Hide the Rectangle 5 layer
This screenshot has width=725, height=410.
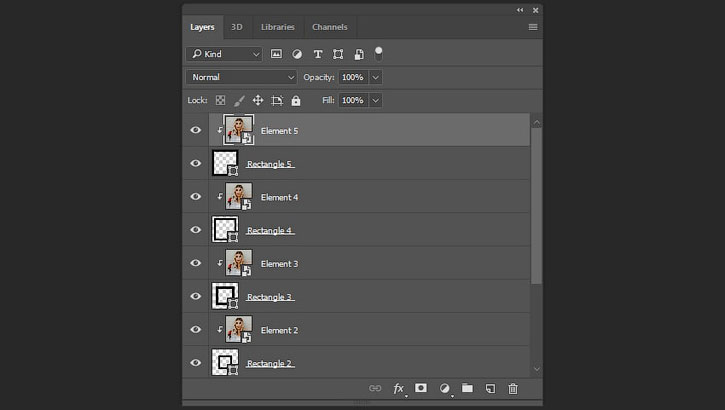[x=196, y=163]
